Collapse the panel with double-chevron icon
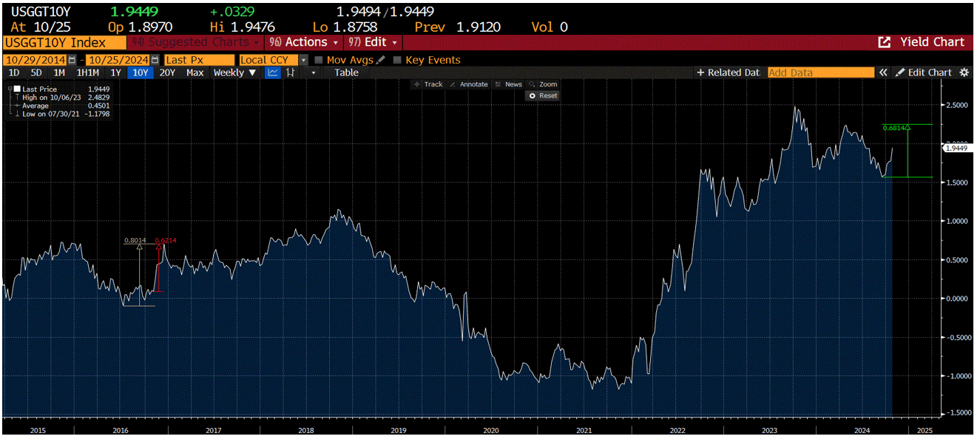980x439 pixels. (882, 72)
